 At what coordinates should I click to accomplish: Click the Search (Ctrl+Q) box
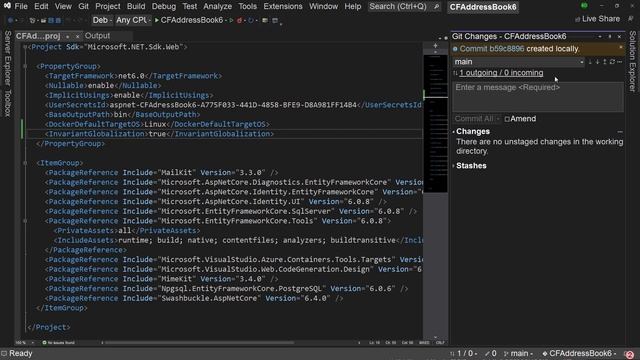click(x=404, y=7)
